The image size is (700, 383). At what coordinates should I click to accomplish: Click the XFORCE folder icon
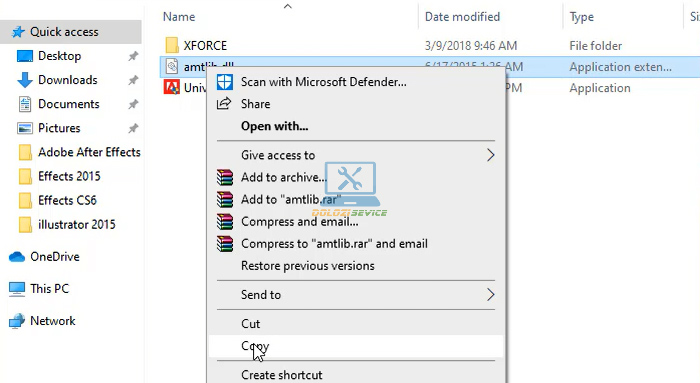(171, 46)
